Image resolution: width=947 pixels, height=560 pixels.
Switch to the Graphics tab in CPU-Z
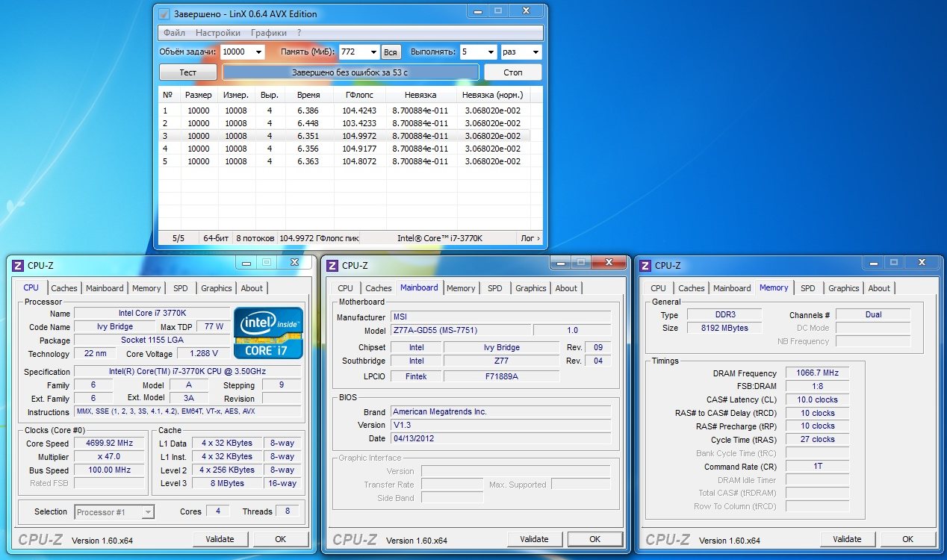coord(216,287)
